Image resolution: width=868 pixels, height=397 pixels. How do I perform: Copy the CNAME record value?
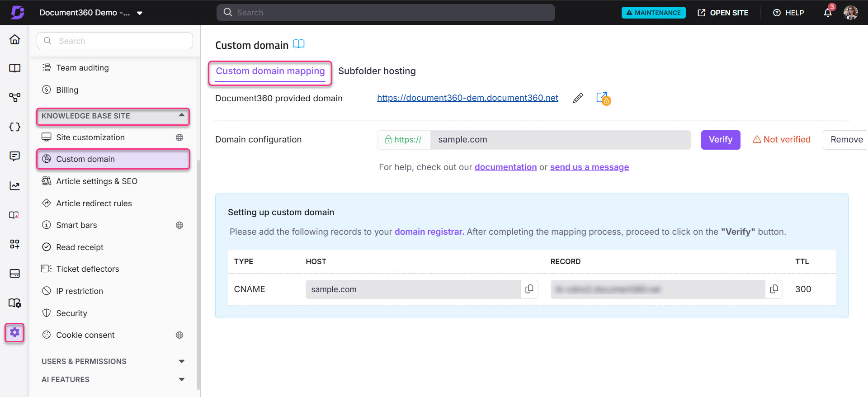774,289
